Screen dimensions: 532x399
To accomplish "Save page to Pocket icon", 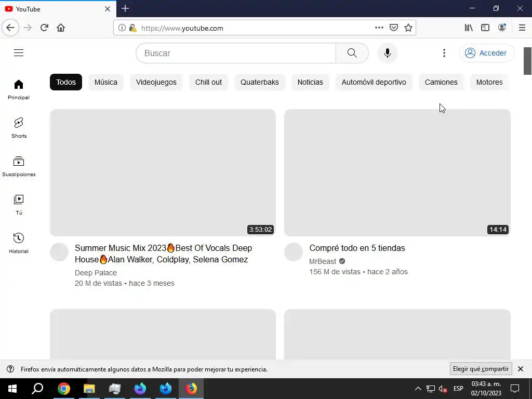I will 394,28.
